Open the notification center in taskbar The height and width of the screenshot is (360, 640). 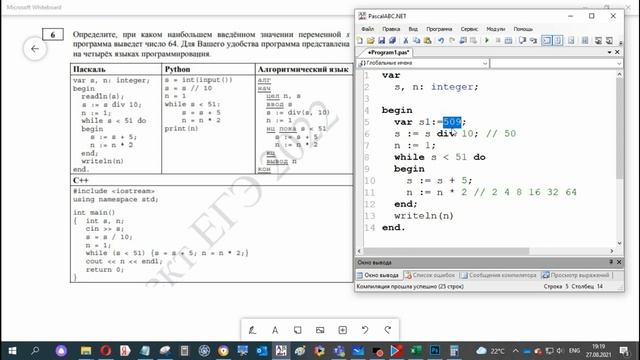pos(624,351)
